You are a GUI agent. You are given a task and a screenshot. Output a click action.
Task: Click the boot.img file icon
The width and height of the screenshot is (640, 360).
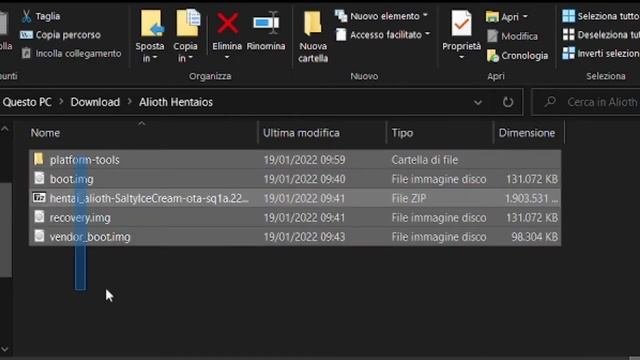(x=39, y=178)
